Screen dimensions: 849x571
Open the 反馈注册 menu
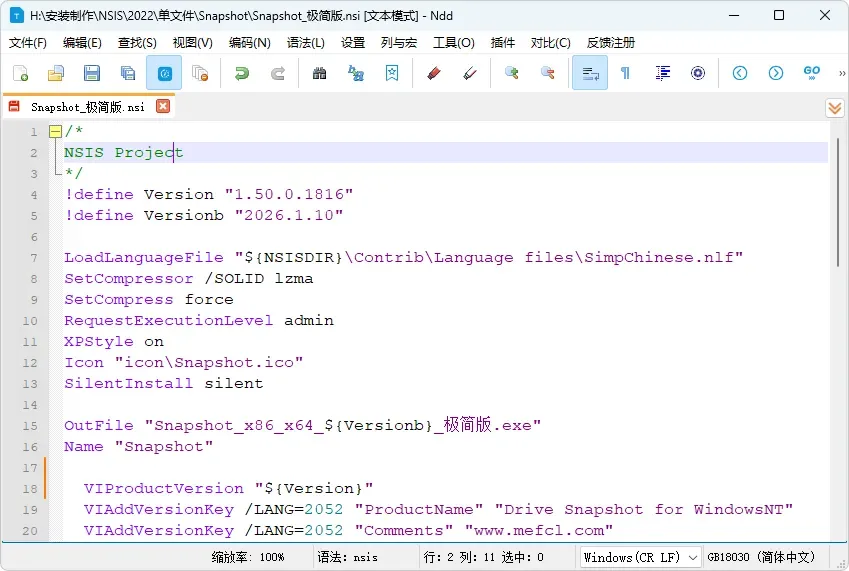click(611, 43)
